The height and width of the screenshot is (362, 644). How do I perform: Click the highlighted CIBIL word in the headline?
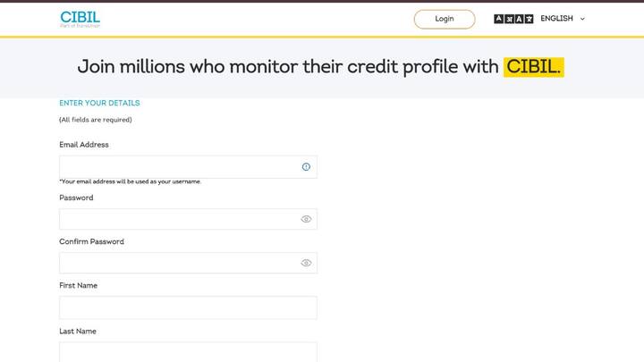tap(533, 67)
